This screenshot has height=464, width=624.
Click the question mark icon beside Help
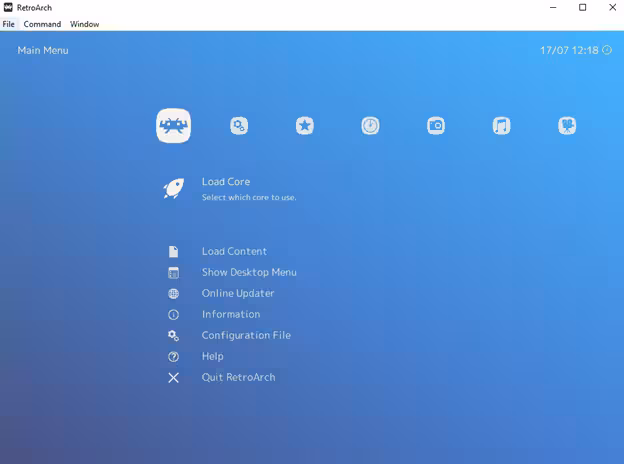(x=174, y=357)
